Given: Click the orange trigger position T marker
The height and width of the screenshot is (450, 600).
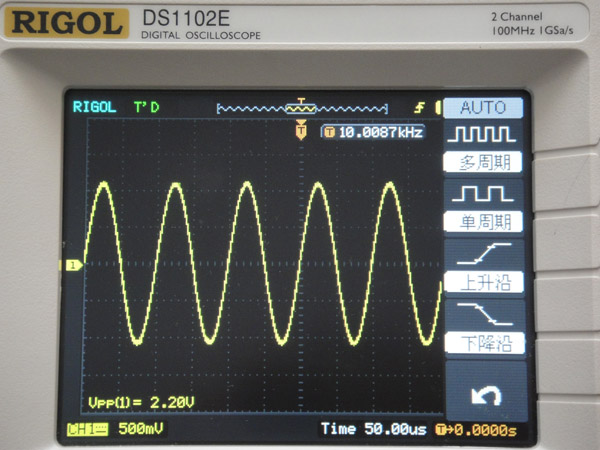Looking at the screenshot, I should [300, 131].
